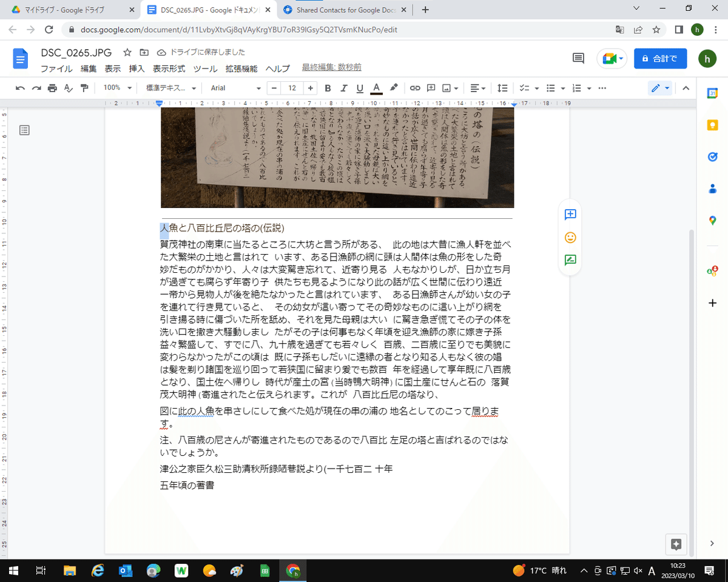This screenshot has height=582, width=728.
Task: Open insert image dropdown in toolbar
Action: pos(450,88)
